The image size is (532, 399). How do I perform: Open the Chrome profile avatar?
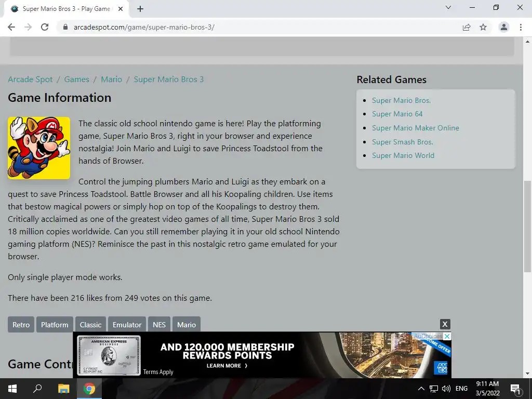504,27
